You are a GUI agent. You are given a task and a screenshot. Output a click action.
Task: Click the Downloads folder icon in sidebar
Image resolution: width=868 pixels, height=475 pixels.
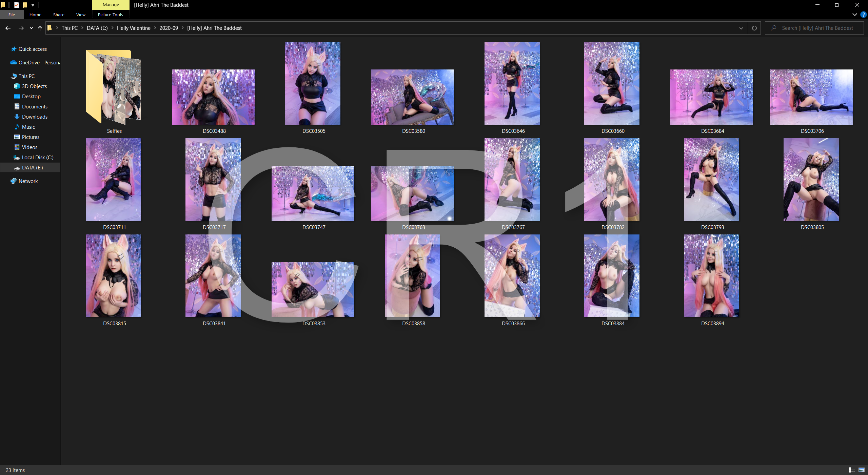point(17,117)
